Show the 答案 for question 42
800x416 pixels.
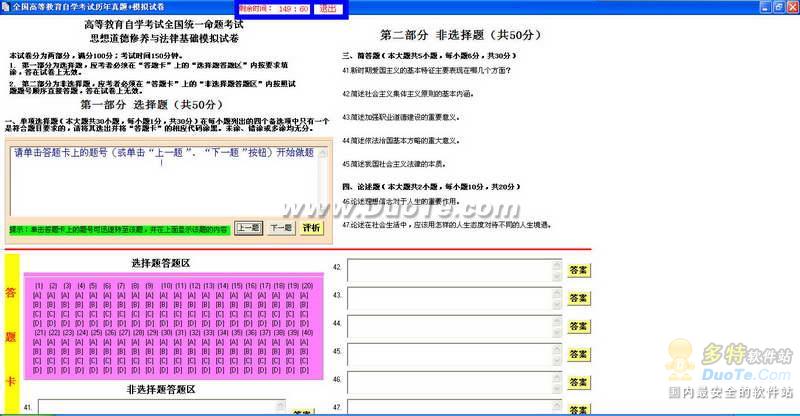tap(578, 270)
